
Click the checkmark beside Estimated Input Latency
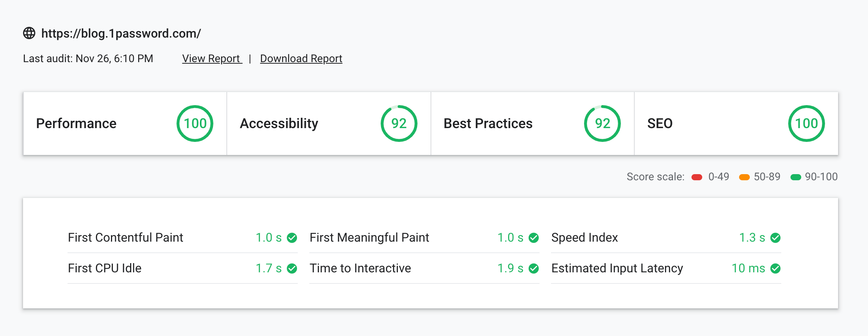(776, 268)
